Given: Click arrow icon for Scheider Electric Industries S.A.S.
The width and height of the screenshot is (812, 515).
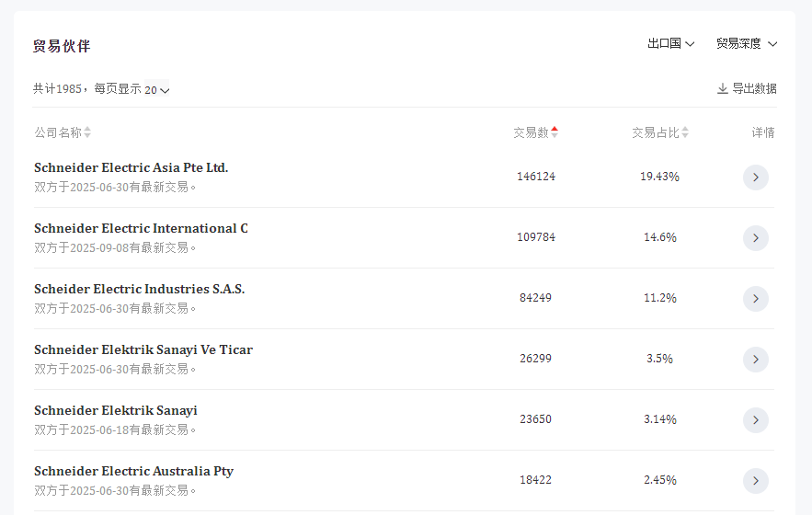Looking at the screenshot, I should click(755, 299).
